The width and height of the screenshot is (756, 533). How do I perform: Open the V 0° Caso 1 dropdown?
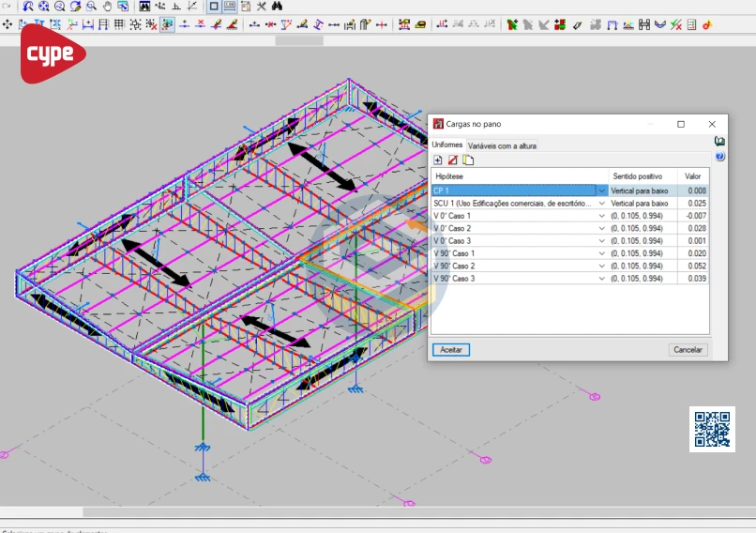click(602, 216)
